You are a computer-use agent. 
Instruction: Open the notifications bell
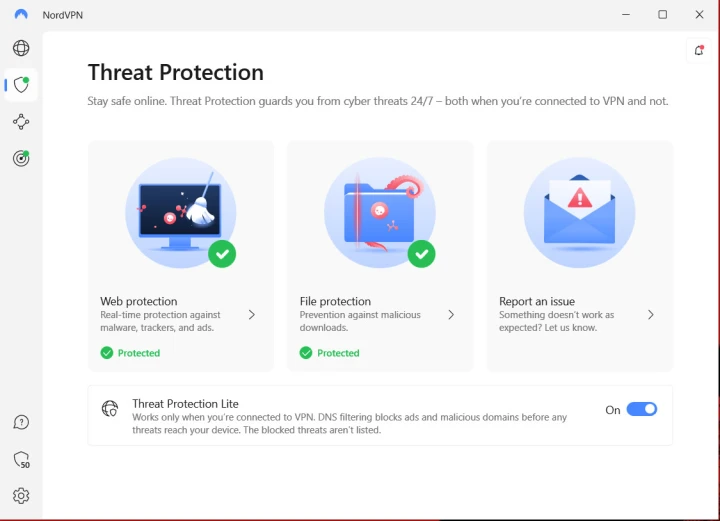point(699,51)
